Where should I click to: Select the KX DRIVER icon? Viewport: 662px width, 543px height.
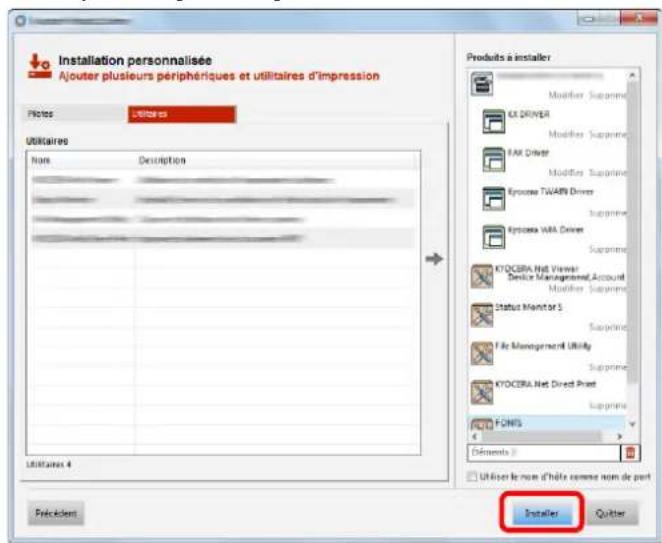point(494,121)
